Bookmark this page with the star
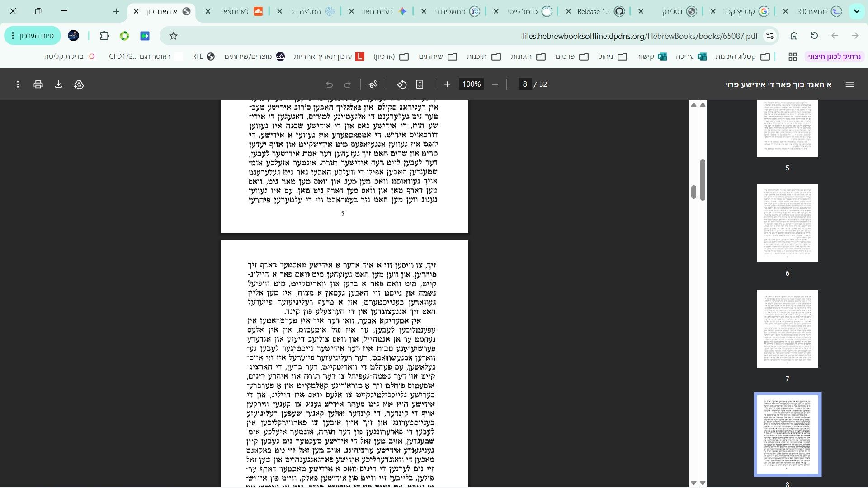The image size is (868, 488). pos(173,36)
